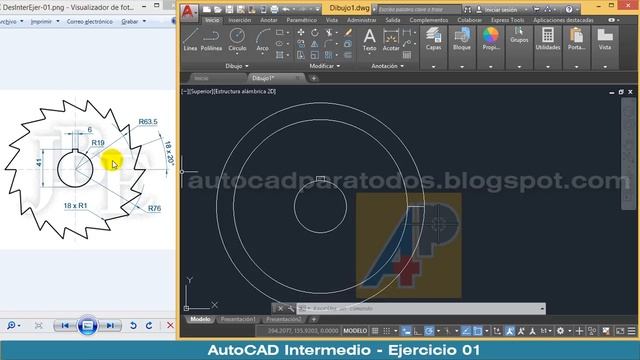Click the Inicio start file tab
The width and height of the screenshot is (640, 360).
click(201, 78)
